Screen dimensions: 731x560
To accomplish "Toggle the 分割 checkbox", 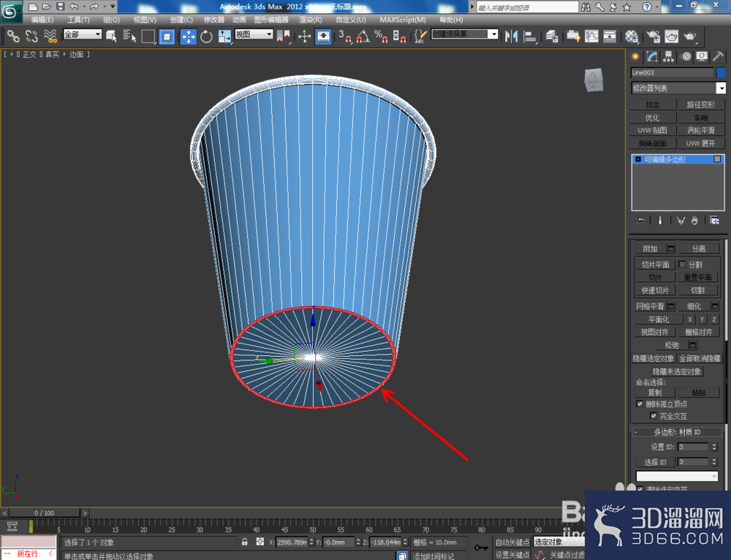I will [682, 265].
